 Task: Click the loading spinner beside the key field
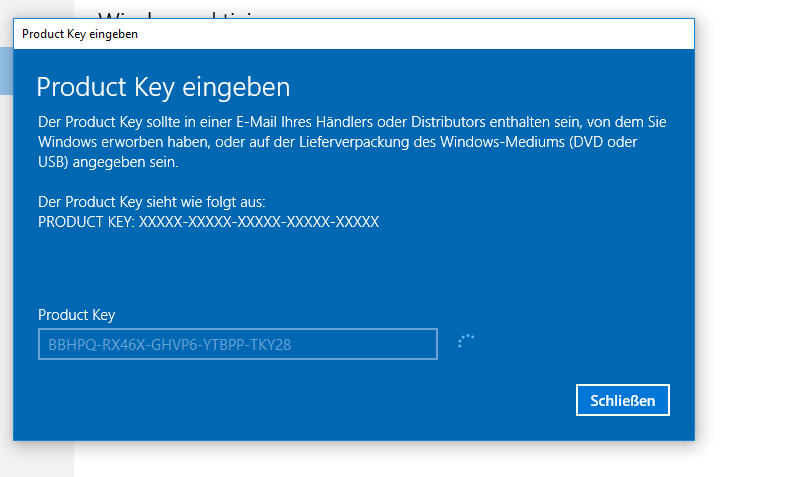(465, 342)
